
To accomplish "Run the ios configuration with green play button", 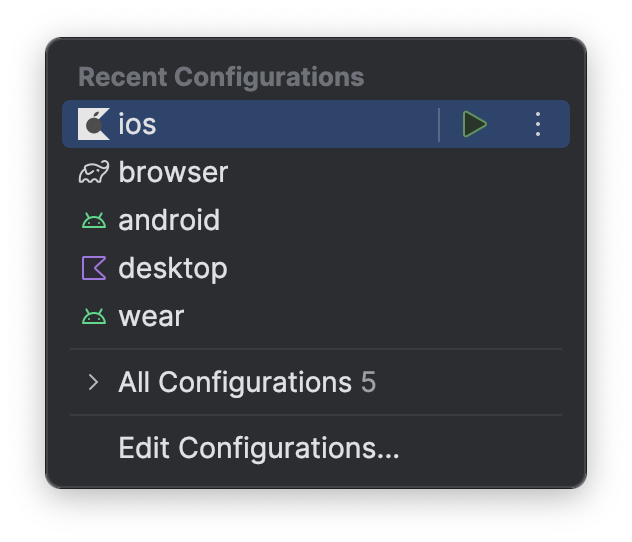I will click(474, 124).
